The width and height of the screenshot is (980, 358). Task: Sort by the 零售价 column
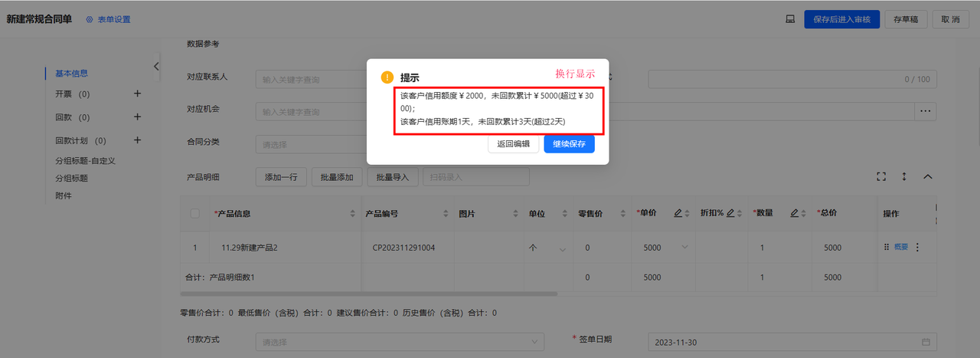coord(622,213)
